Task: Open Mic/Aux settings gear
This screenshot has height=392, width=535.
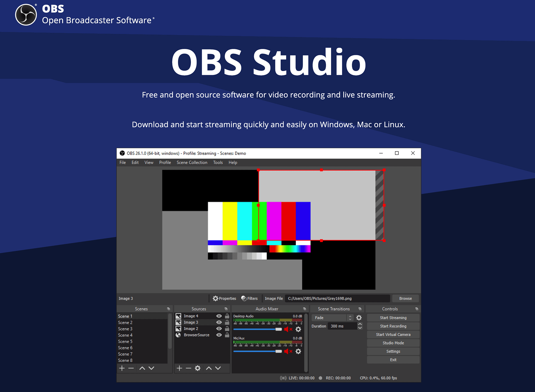Action: coord(298,351)
